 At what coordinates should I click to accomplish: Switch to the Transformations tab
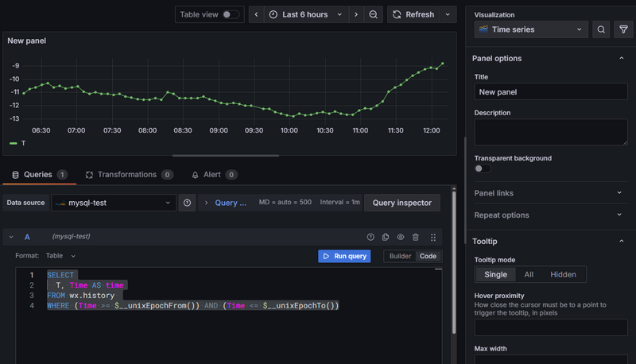[130, 175]
